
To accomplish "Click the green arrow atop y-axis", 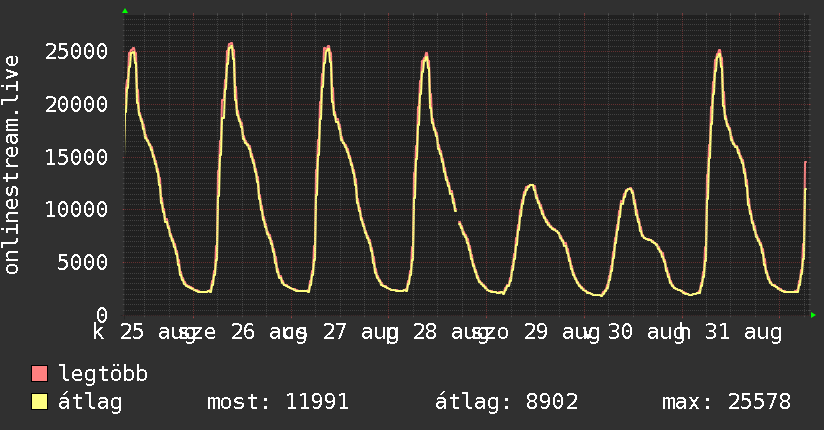I will [x=125, y=11].
